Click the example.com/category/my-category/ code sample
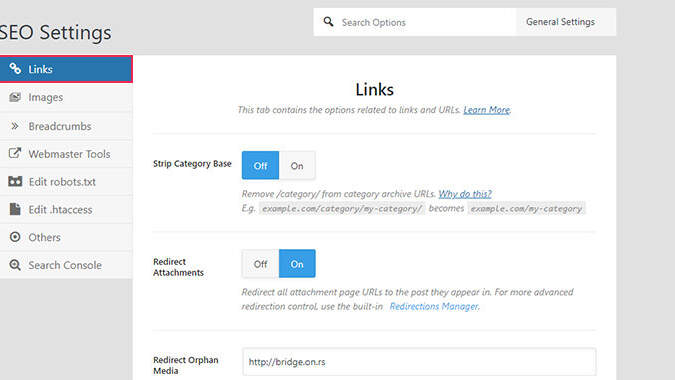This screenshot has width=675, height=380. click(342, 208)
